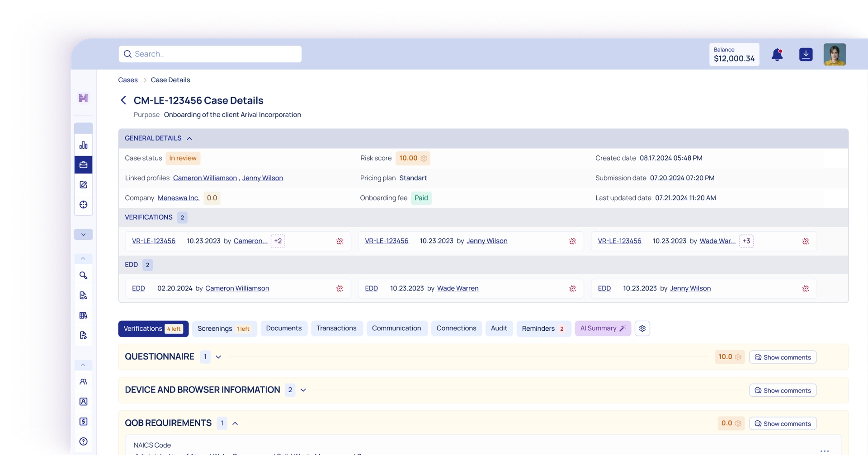Screen dimensions: 868x455
Task: Click the gear icon next to risk score 10.00
Action: point(424,158)
